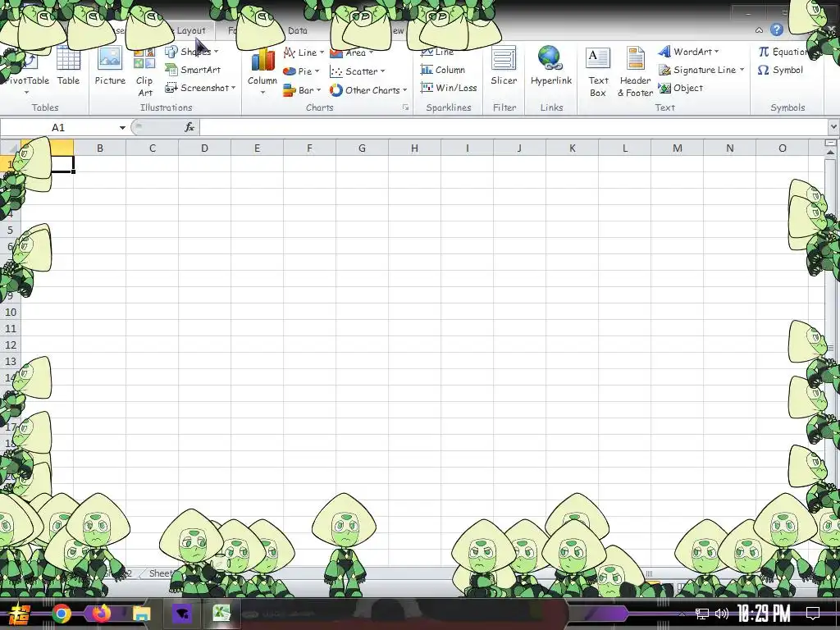840x630 pixels.
Task: Open File Explorer from the taskbar
Action: [141, 614]
